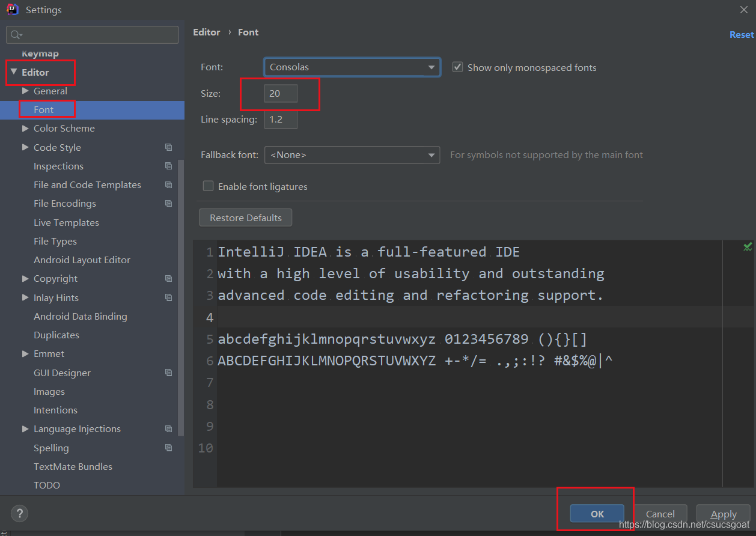Click Restore Defaults button
756x536 pixels.
245,218
